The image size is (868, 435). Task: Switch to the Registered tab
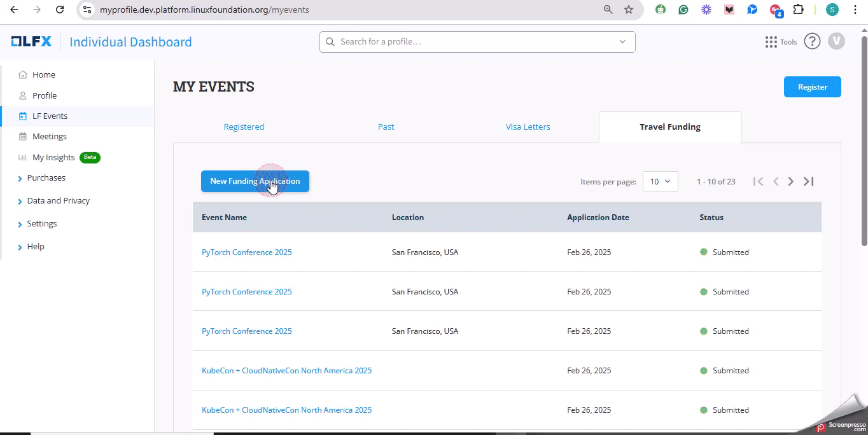click(x=244, y=127)
